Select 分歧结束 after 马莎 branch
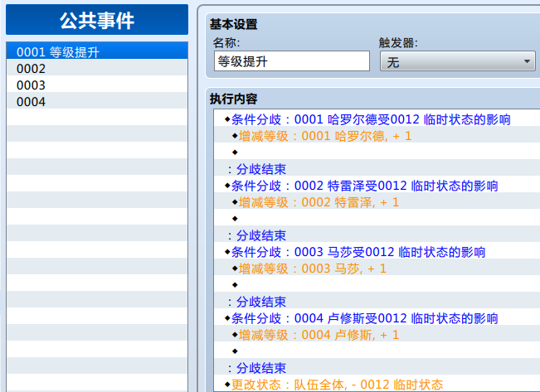Image resolution: width=540 pixels, height=392 pixels. tap(377, 302)
